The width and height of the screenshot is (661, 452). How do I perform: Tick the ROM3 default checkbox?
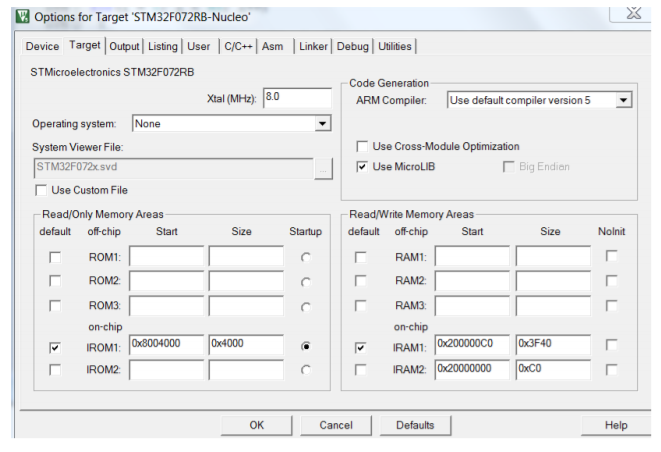pos(55,305)
